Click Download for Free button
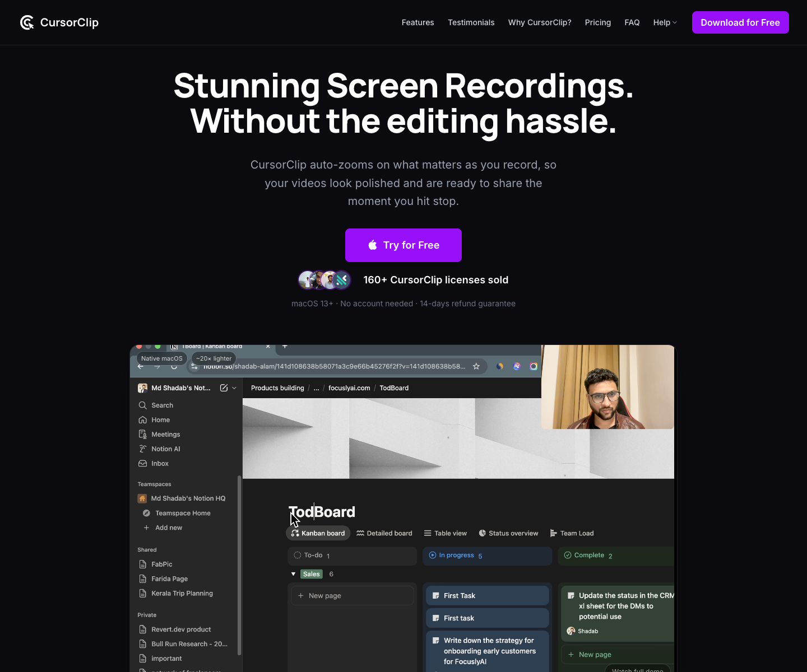 click(740, 22)
